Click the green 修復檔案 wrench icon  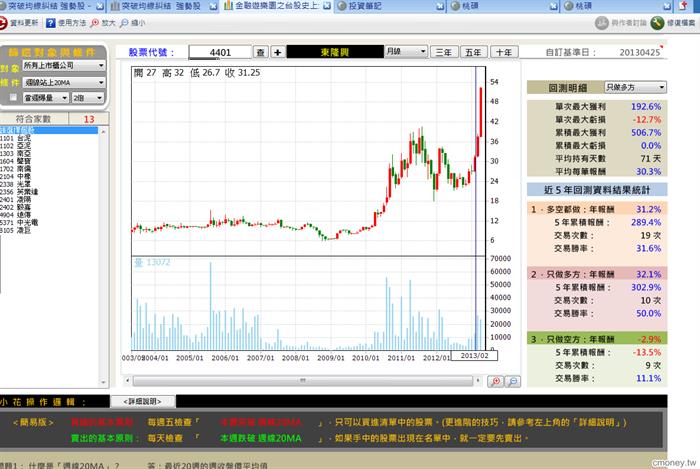coord(657,23)
